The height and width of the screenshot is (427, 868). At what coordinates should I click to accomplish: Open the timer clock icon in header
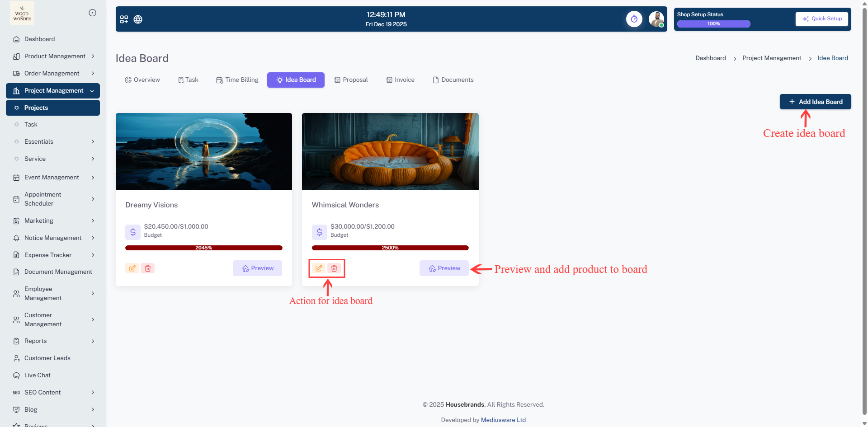pyautogui.click(x=634, y=19)
